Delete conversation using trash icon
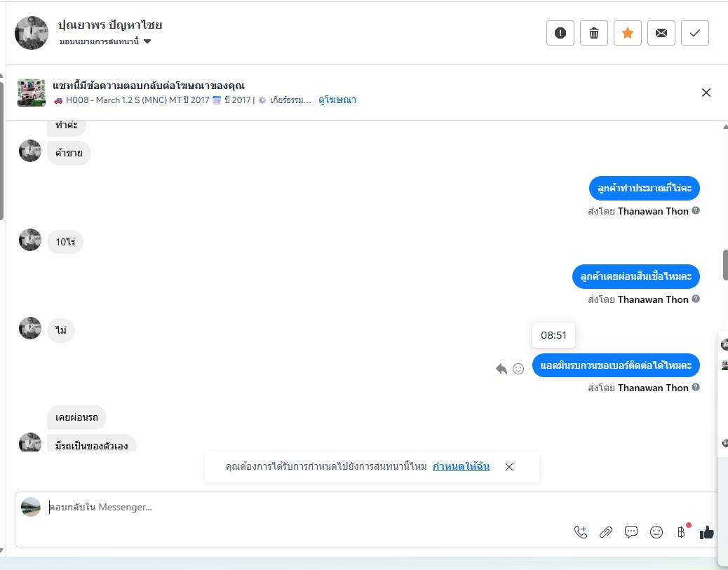The image size is (728, 570). [594, 33]
